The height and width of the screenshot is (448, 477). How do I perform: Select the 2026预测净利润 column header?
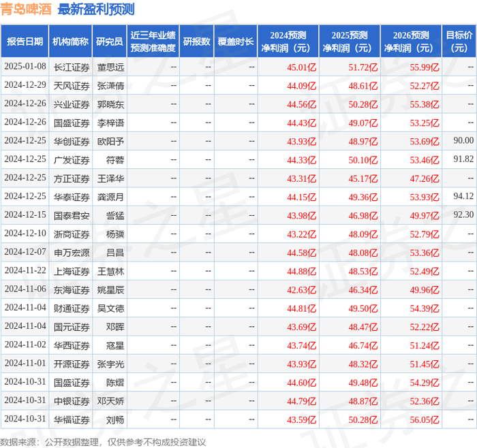[411, 42]
